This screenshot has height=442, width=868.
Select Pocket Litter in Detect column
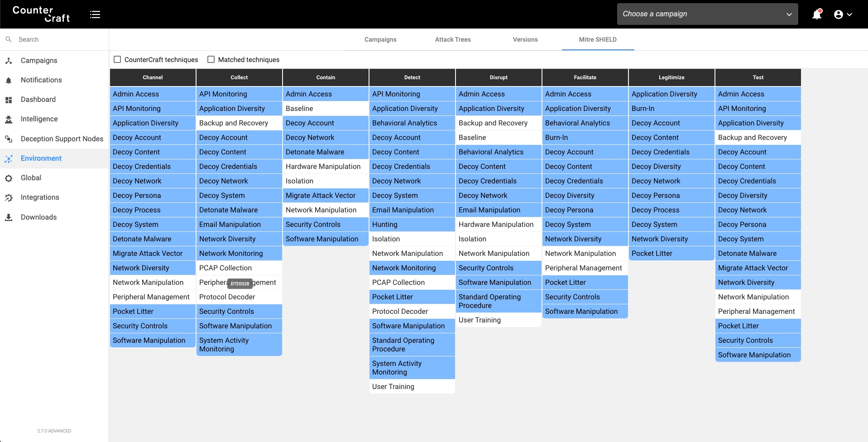tap(412, 297)
